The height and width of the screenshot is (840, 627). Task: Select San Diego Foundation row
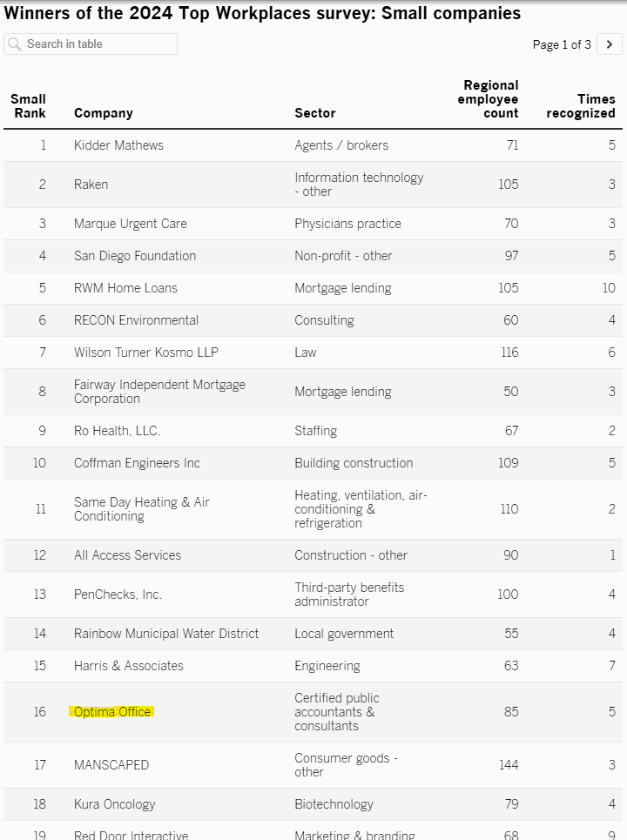point(135,256)
